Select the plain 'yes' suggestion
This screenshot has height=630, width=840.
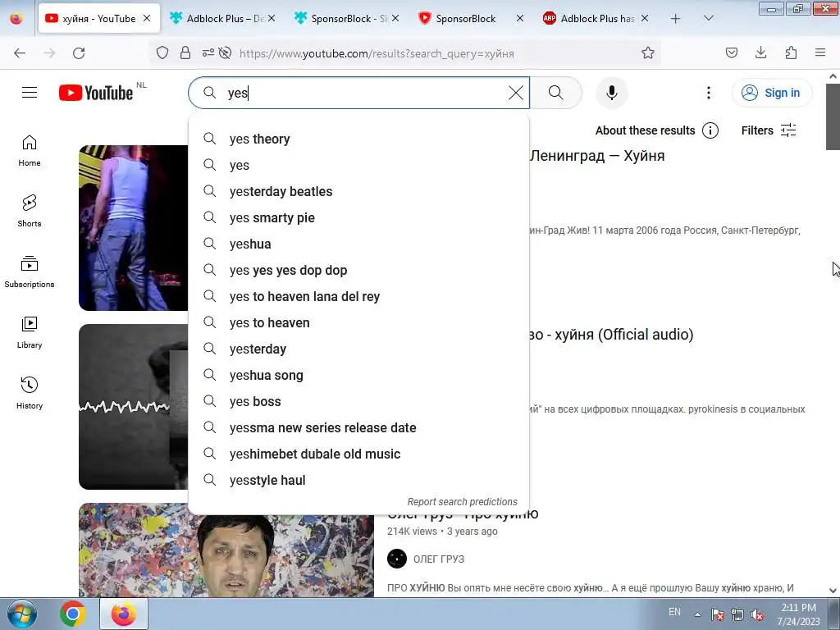(358, 165)
